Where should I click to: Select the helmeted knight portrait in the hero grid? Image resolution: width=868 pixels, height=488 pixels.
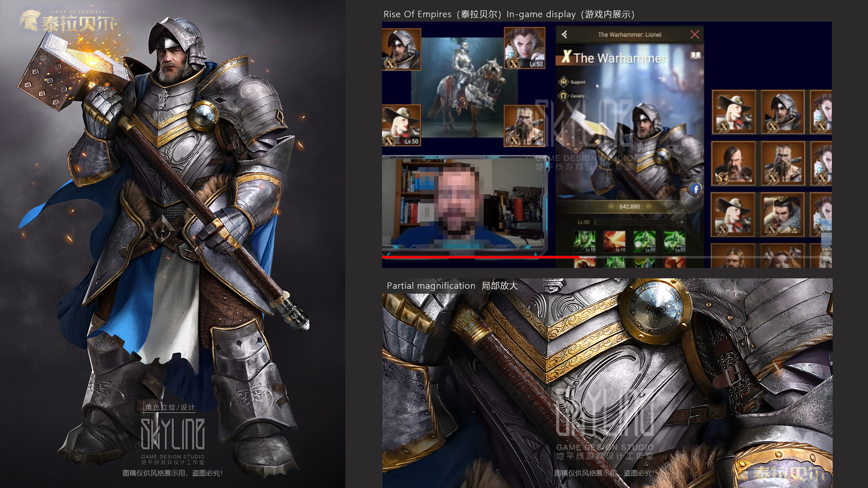point(783,112)
